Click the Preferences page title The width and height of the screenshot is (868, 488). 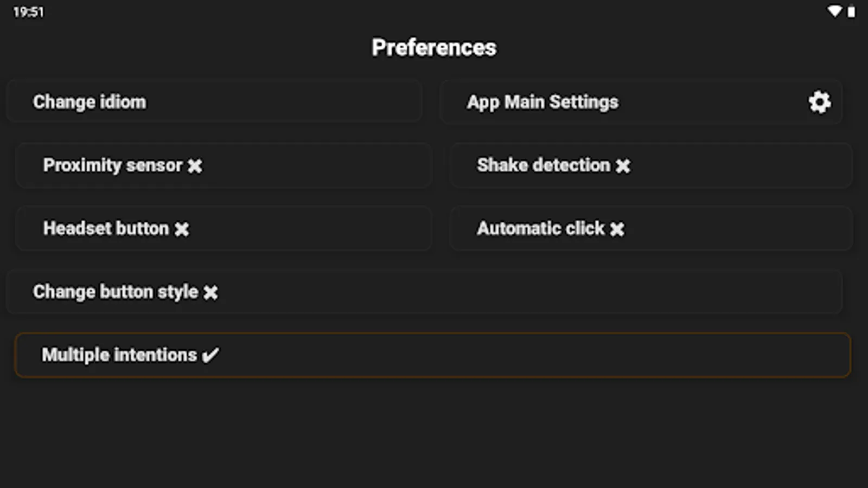click(434, 48)
